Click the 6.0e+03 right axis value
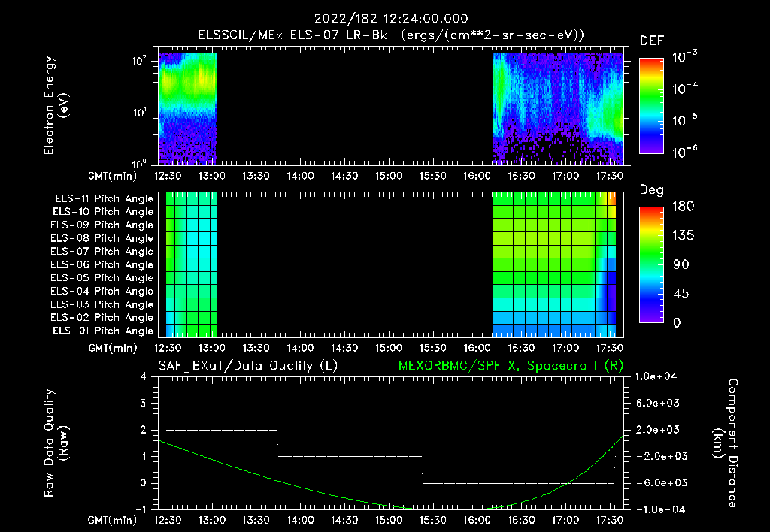The image size is (770, 532). pos(659,403)
